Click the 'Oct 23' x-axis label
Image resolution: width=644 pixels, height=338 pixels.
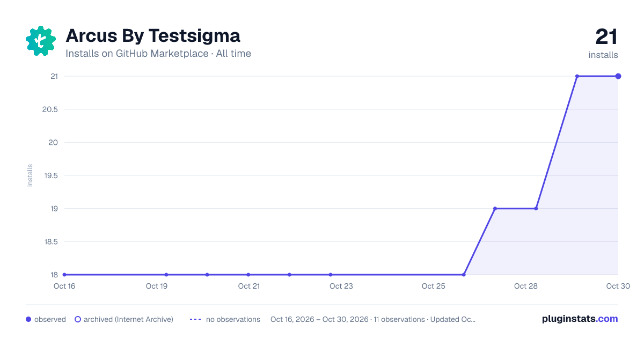point(341,286)
